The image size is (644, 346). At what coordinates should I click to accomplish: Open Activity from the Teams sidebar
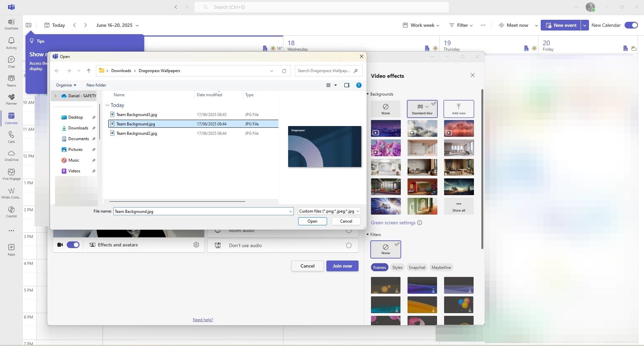[x=11, y=43]
